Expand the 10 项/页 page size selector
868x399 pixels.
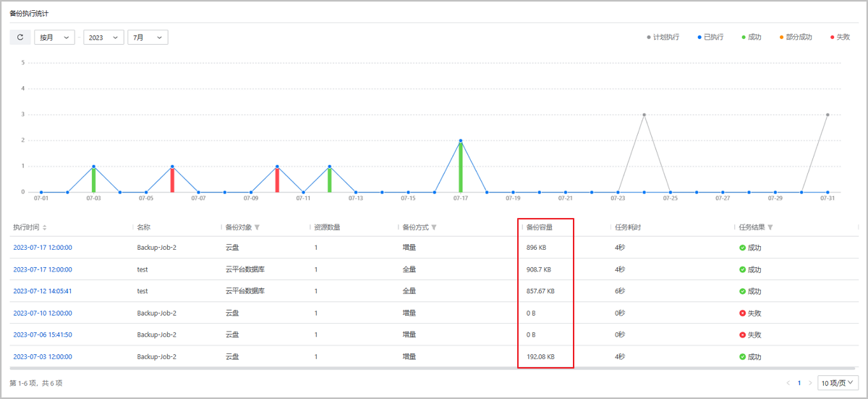(838, 382)
